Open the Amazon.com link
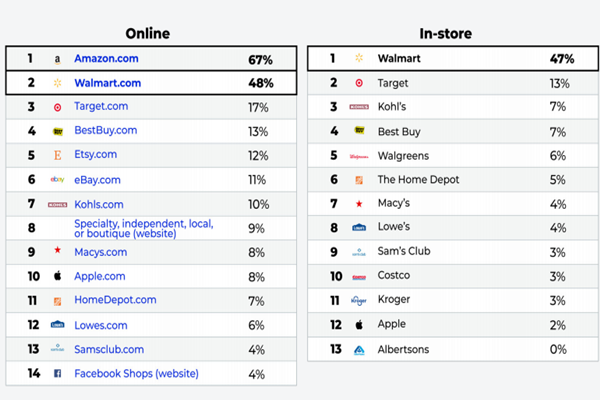This screenshot has height=400, width=600. point(106,59)
